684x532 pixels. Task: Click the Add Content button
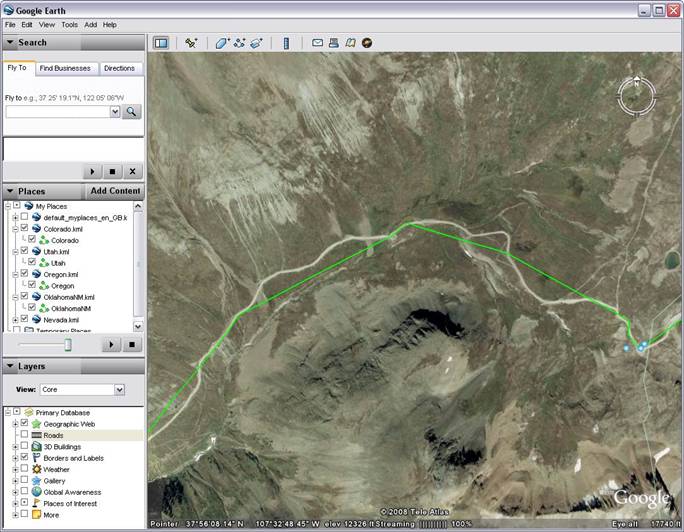pyautogui.click(x=115, y=191)
